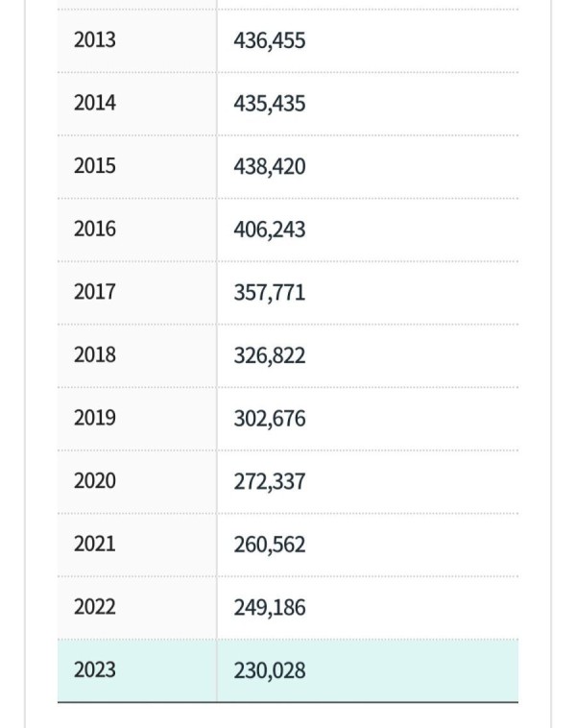Click the value 326,822

click(270, 355)
